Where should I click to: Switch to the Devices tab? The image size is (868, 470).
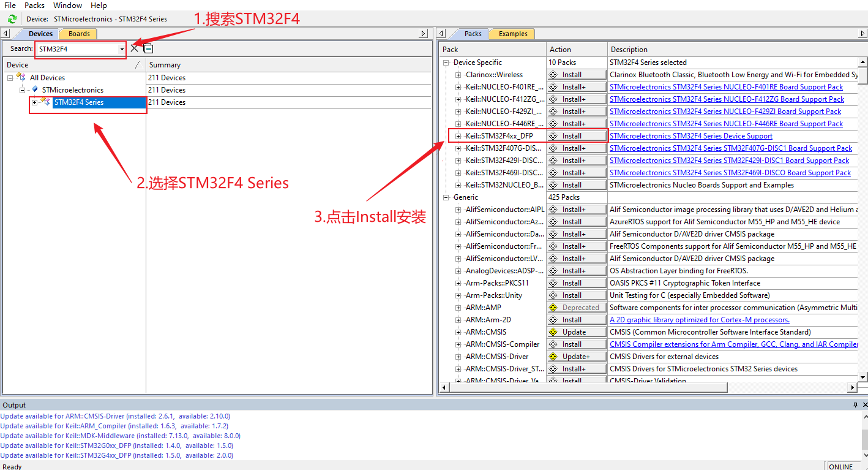point(40,34)
